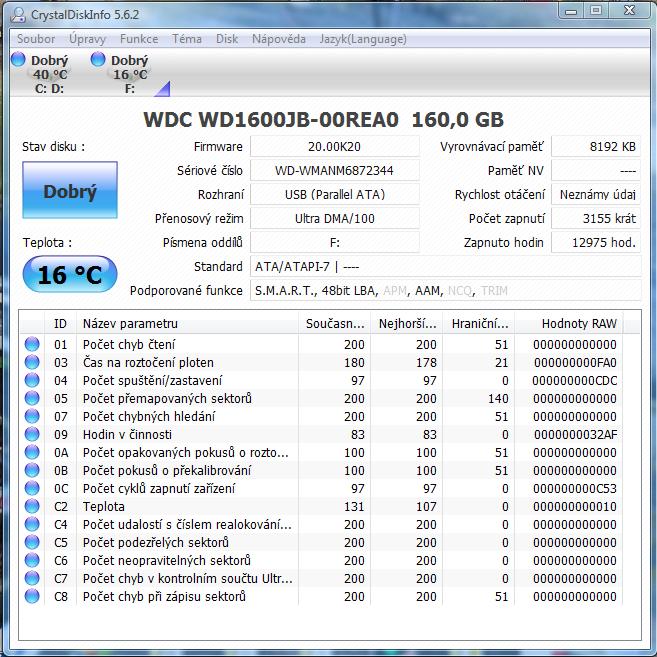The height and width of the screenshot is (657, 657).
Task: Click status orb for Počet chybných hledání
Action: pyautogui.click(x=32, y=416)
